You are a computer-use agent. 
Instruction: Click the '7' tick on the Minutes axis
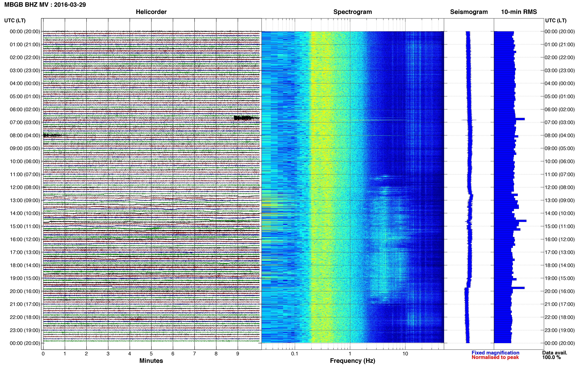coord(195,354)
